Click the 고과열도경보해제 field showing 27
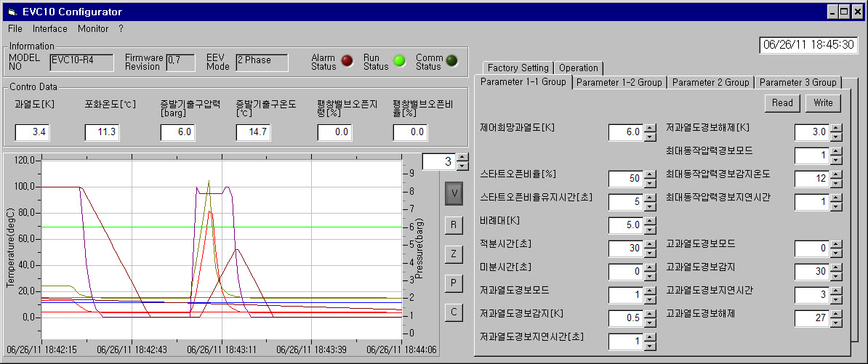Image resolution: width=868 pixels, height=364 pixels. click(813, 318)
